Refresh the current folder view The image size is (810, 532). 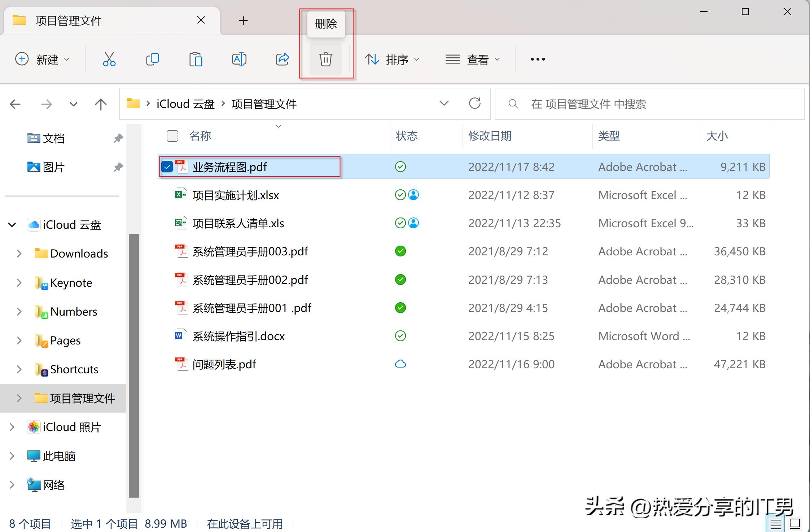[x=475, y=104]
